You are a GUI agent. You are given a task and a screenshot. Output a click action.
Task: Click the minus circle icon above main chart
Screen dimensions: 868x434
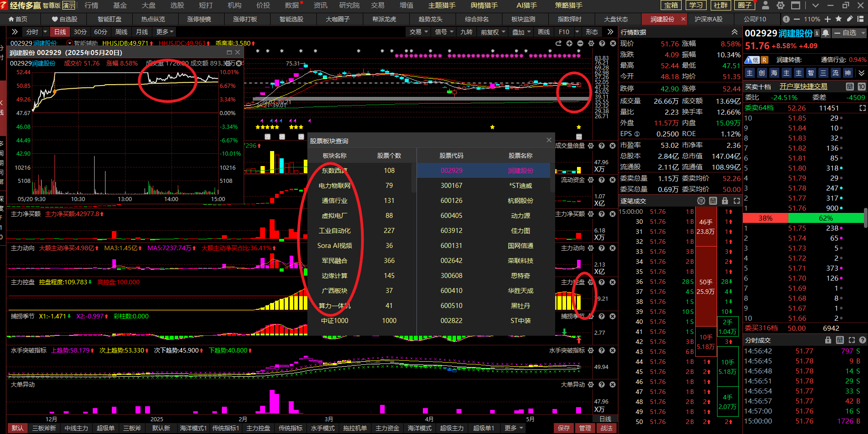click(580, 43)
